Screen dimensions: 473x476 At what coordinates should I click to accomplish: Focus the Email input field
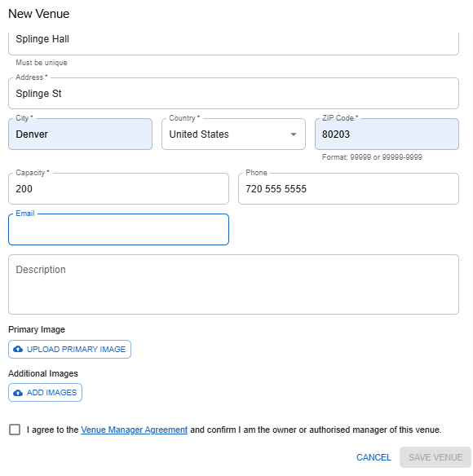[x=118, y=230]
